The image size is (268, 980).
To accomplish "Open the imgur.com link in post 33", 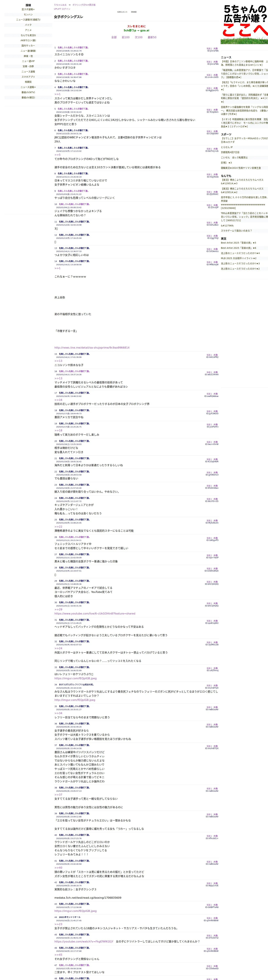I will [x=75, y=678].
